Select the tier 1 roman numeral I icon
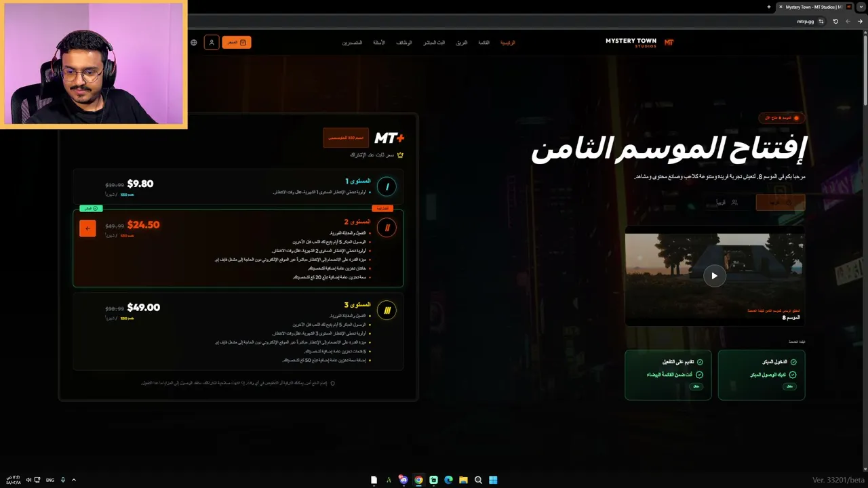The height and width of the screenshot is (488, 868). [387, 186]
